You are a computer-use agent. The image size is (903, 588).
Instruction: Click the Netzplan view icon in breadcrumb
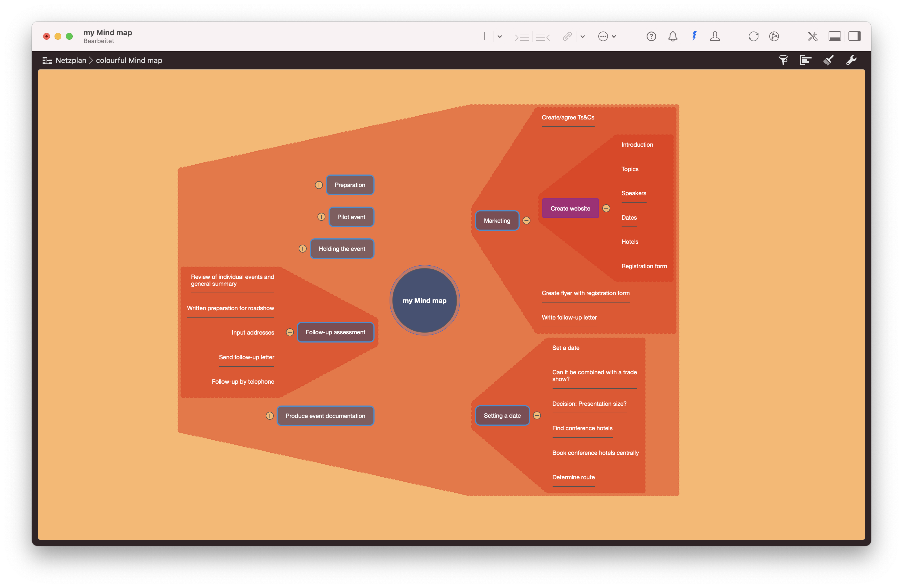[47, 60]
